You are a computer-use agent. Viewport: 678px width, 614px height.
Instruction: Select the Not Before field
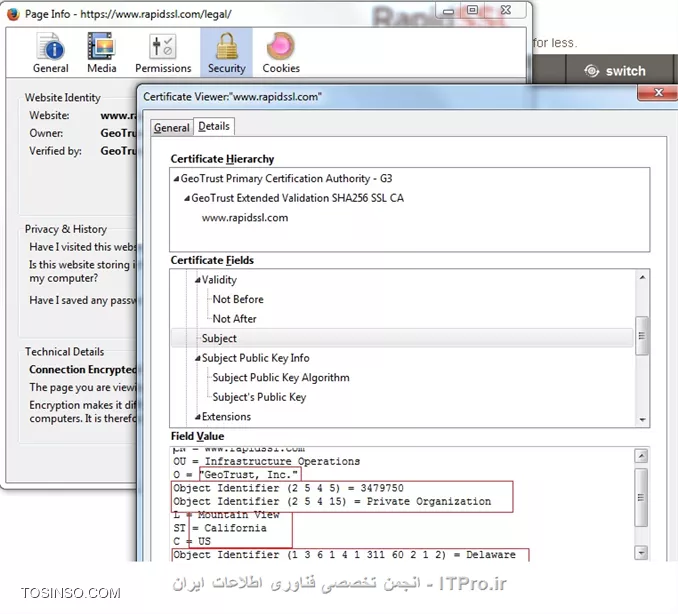[x=238, y=299]
